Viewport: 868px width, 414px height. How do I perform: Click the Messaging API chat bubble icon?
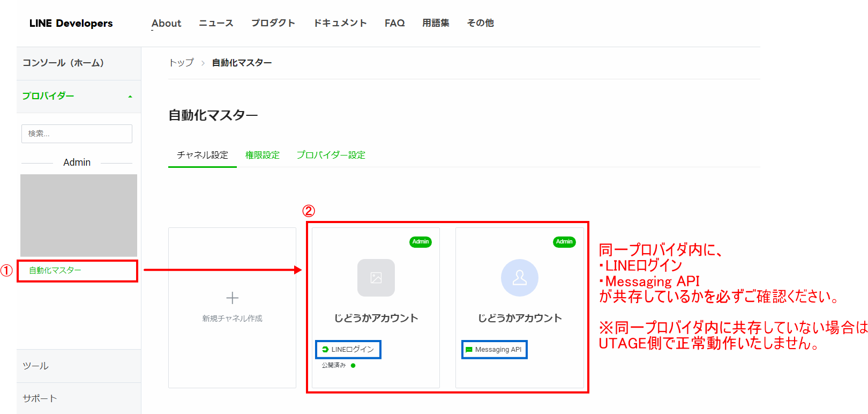click(469, 350)
